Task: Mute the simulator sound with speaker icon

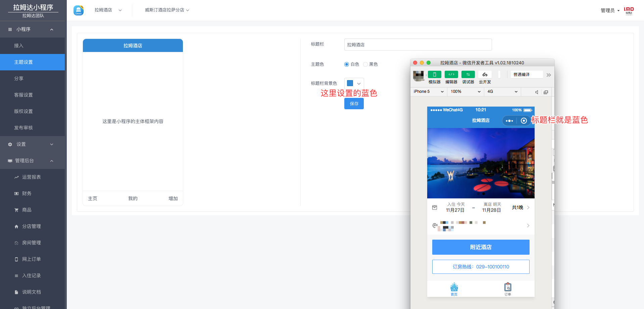Action: [537, 92]
